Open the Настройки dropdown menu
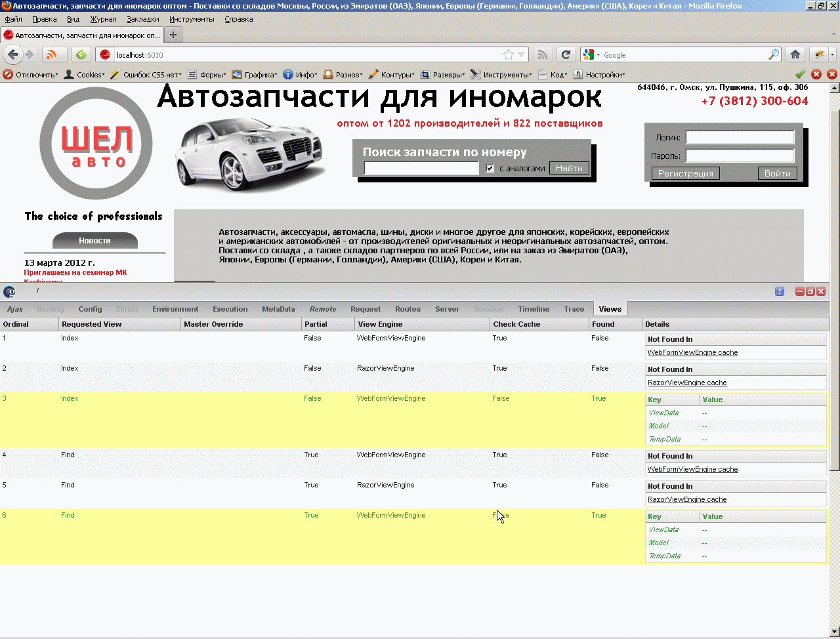The image size is (840, 639). [600, 75]
